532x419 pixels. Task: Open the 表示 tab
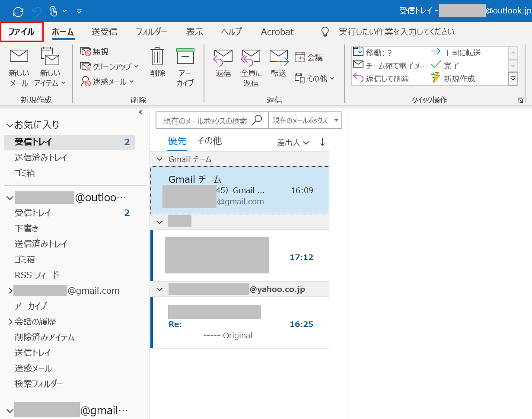pyautogui.click(x=194, y=32)
